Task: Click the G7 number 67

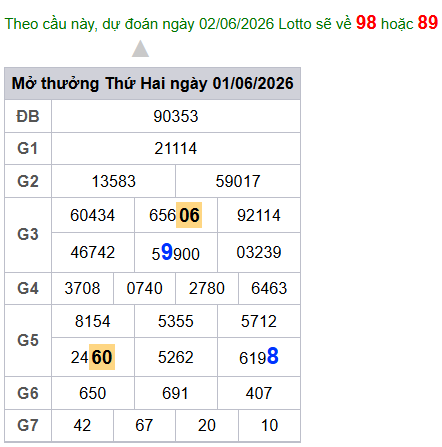Action: tap(144, 426)
